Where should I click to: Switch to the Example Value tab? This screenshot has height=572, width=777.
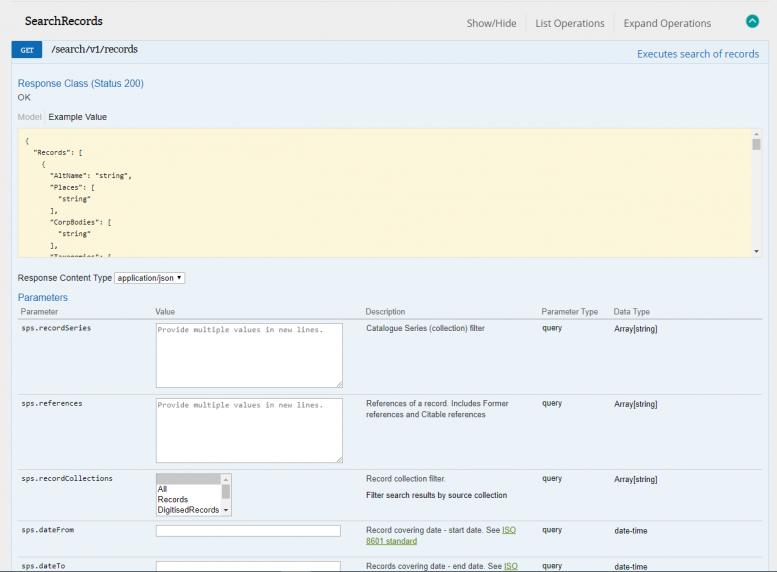pyautogui.click(x=77, y=117)
